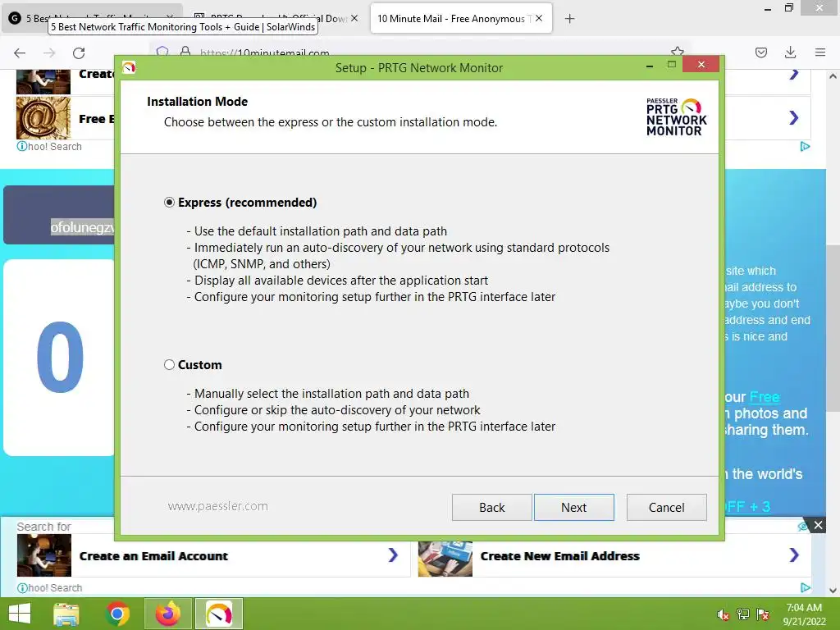Click the Create New Email Address ad thumbnail

445,558
